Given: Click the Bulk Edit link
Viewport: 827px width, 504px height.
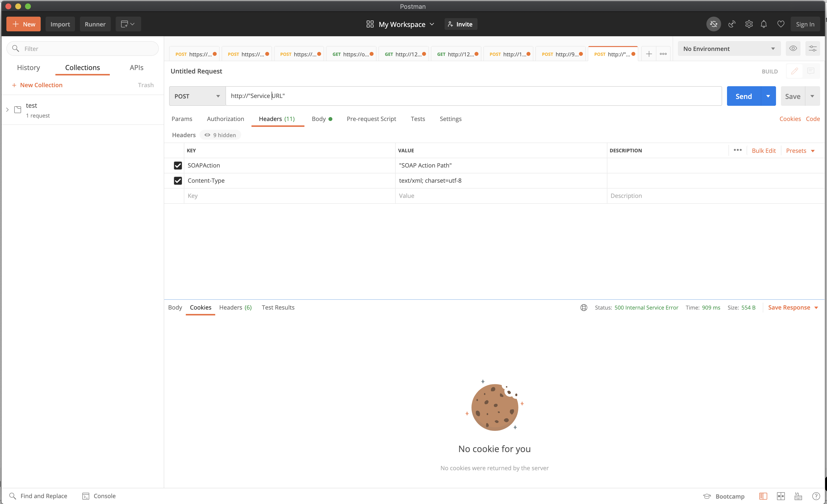Looking at the screenshot, I should [x=763, y=151].
